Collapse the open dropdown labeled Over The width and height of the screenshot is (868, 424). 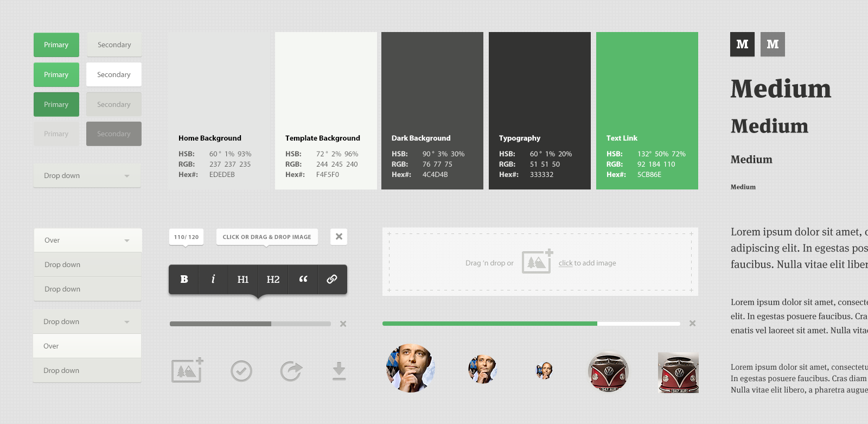tap(88, 241)
